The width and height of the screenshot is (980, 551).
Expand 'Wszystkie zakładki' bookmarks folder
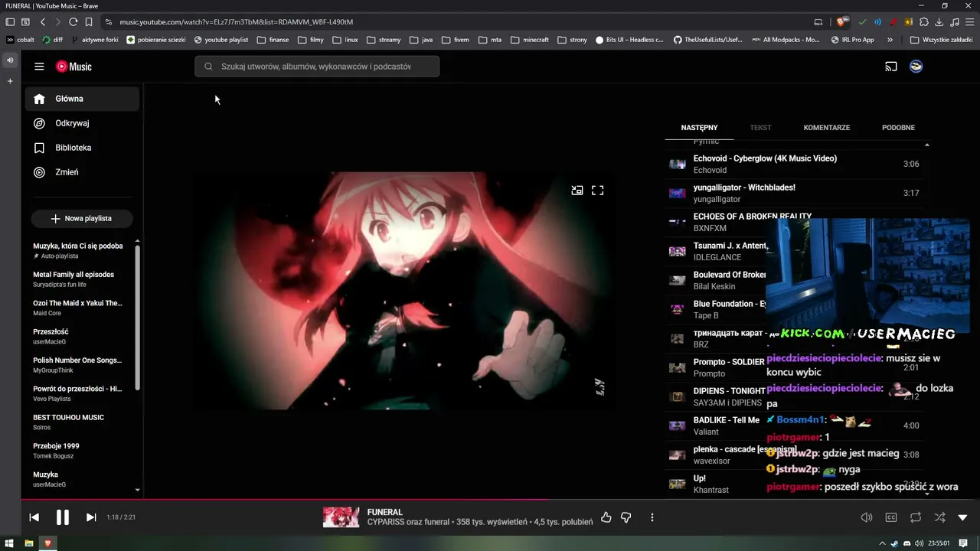(x=941, y=40)
